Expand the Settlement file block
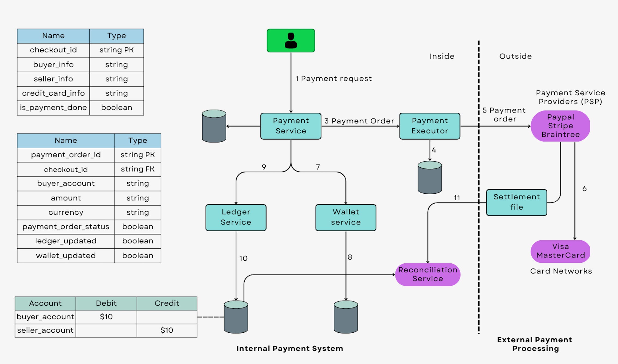 coord(517,202)
